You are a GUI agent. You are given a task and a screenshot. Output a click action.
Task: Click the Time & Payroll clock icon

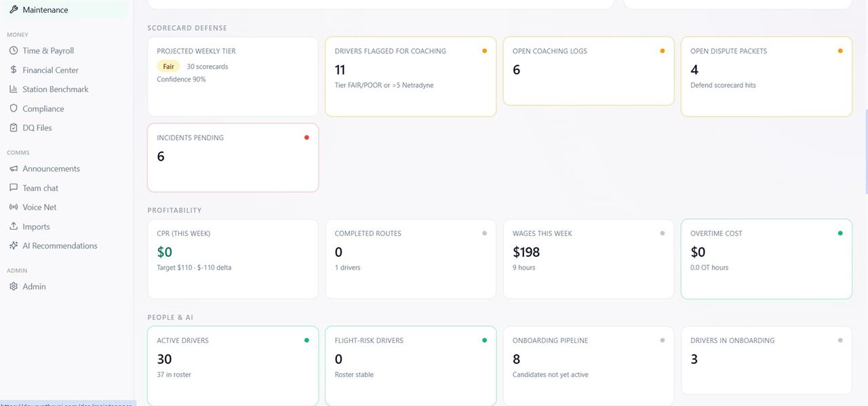click(14, 50)
